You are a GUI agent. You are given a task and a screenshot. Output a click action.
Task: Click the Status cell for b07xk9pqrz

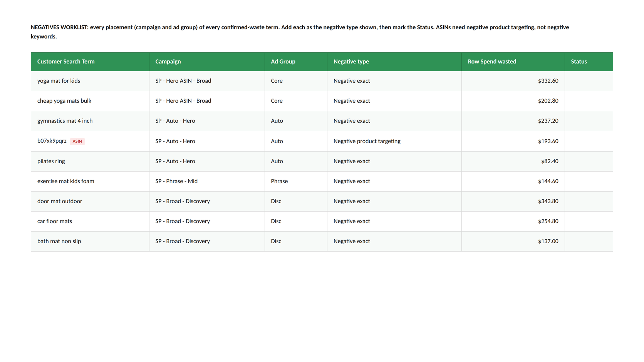pyautogui.click(x=589, y=141)
